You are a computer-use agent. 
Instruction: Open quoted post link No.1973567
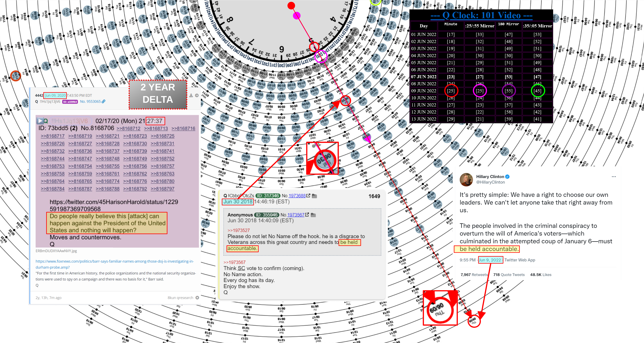pyautogui.click(x=296, y=215)
